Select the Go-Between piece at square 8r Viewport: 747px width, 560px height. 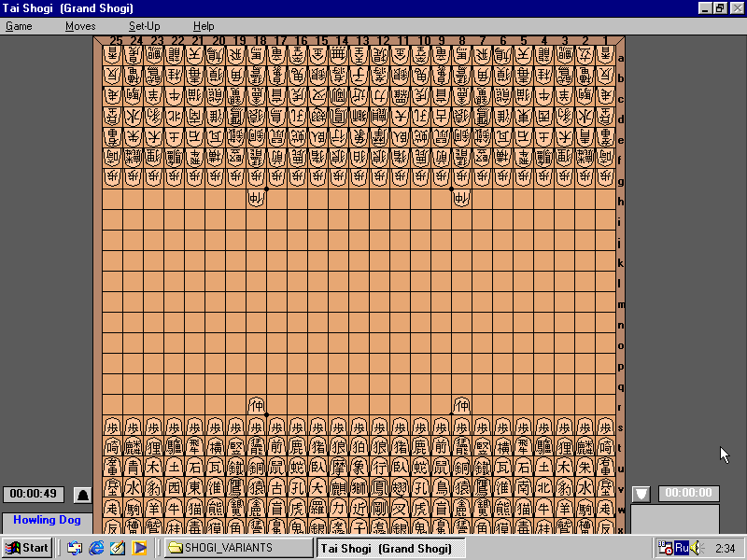pyautogui.click(x=461, y=405)
